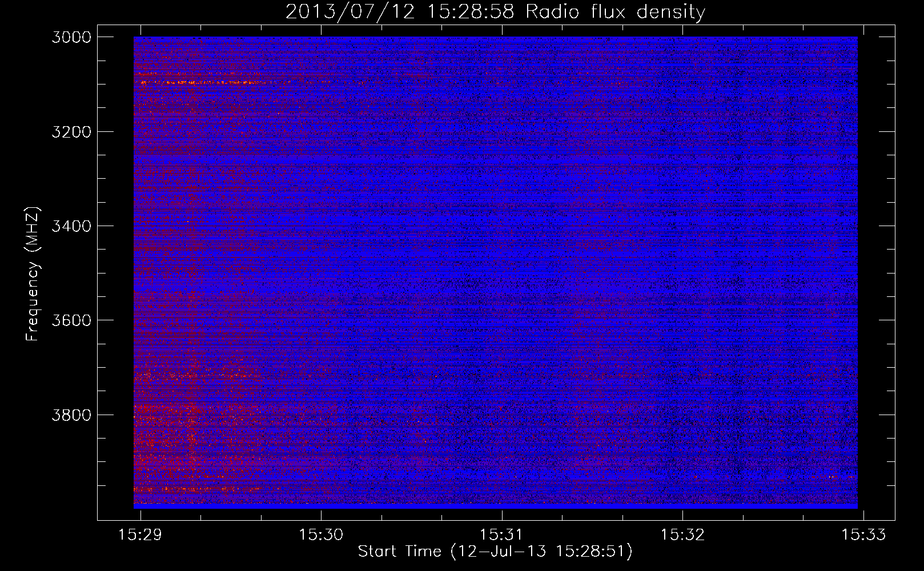Click the 3800 frequency tick label
This screenshot has width=924, height=571.
71,415
